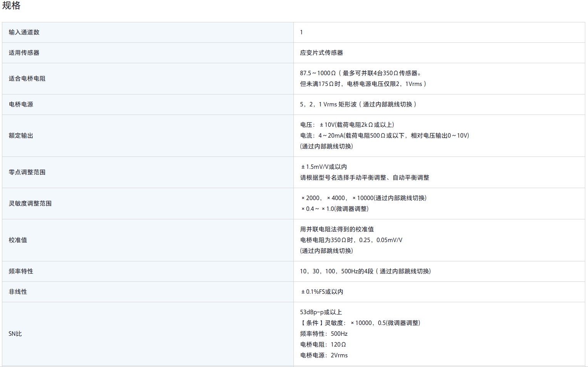Click the ±0.1%FS或以内 cell

[x=322, y=292]
